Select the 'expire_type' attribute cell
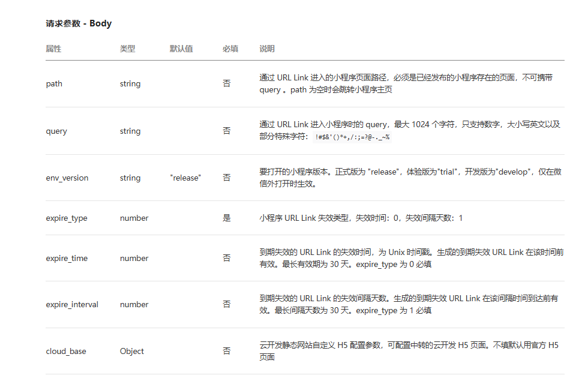 tap(67, 218)
